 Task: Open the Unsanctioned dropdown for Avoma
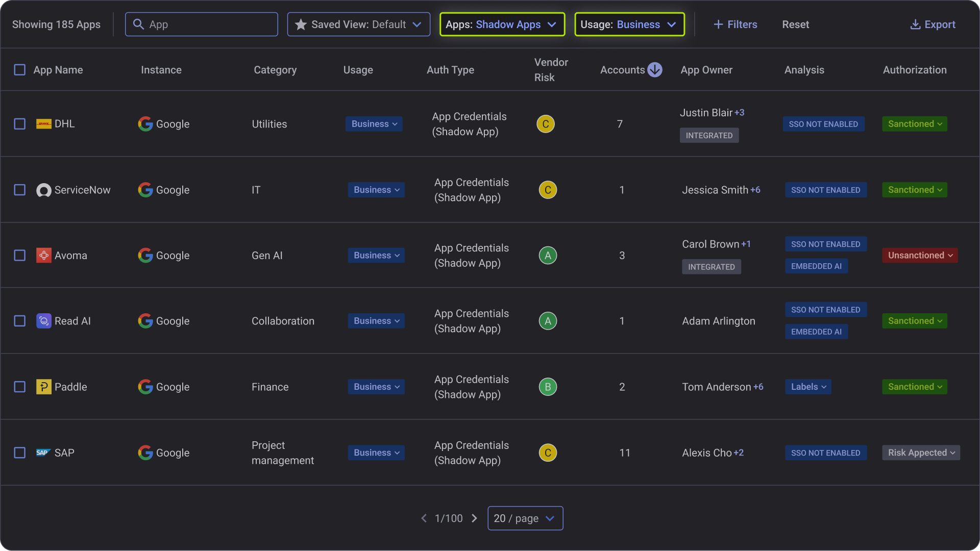click(920, 256)
